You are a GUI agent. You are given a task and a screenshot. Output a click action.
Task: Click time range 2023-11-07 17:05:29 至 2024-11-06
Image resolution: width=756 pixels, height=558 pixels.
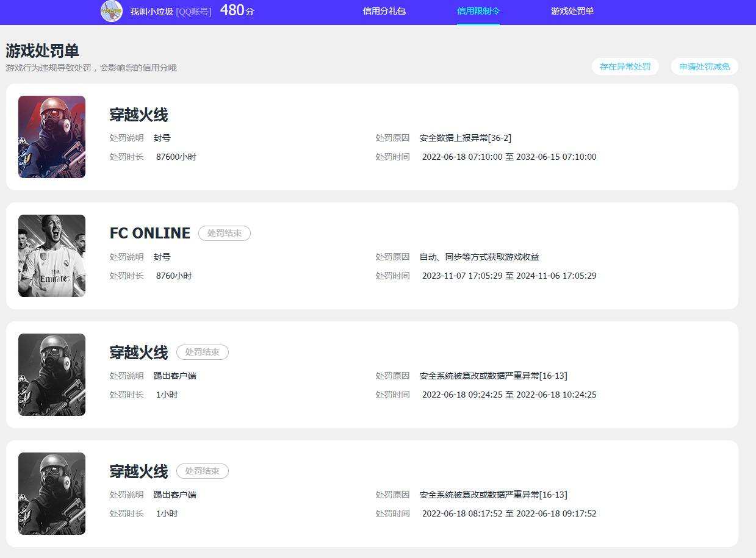point(509,276)
